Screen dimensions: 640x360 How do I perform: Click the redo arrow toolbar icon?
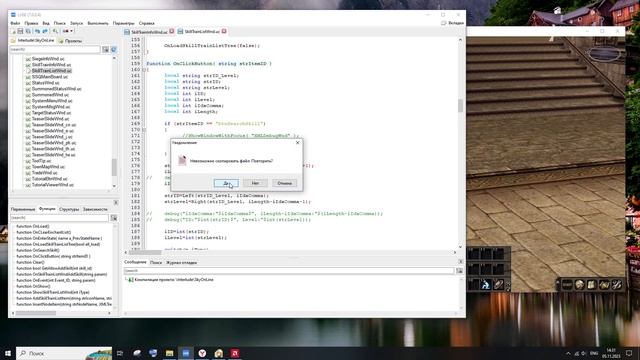coord(45,31)
